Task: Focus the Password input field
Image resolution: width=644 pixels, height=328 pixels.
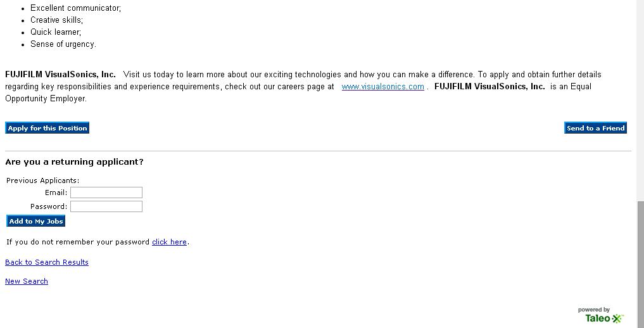Action: 106,206
